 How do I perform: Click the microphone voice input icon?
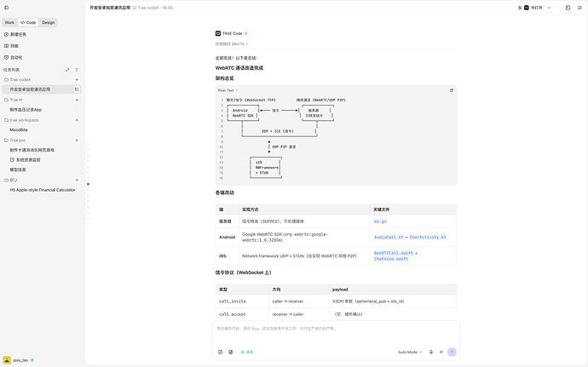[431, 352]
